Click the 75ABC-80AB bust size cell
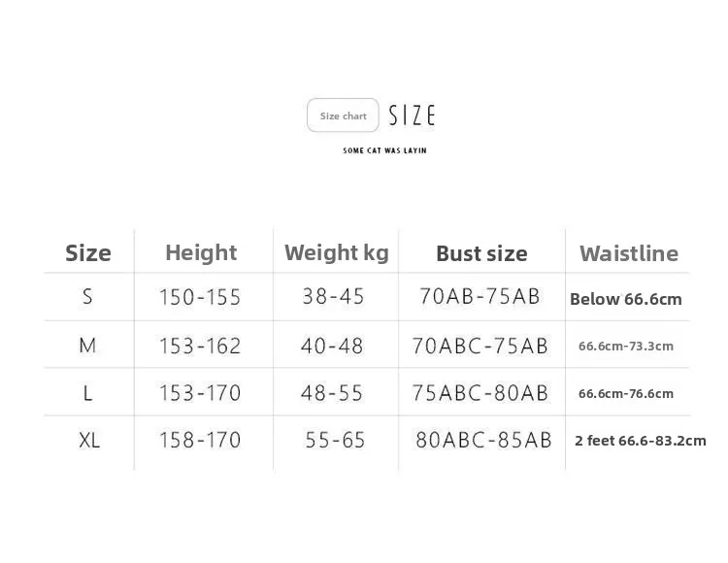Screen dimensions: 728x563 coord(480,392)
